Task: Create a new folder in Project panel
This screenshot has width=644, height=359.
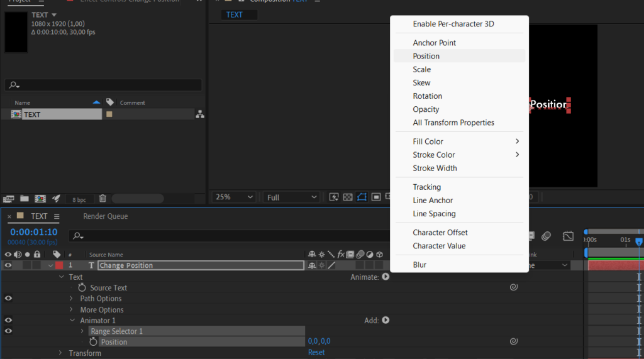Action: pos(25,199)
